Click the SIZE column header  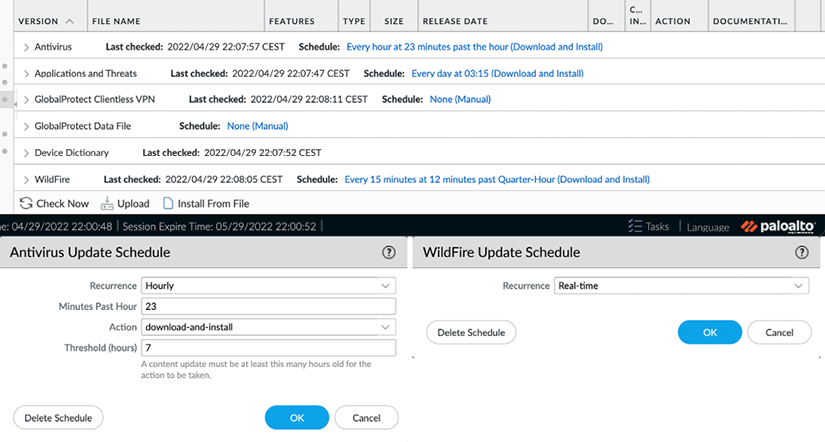click(394, 22)
